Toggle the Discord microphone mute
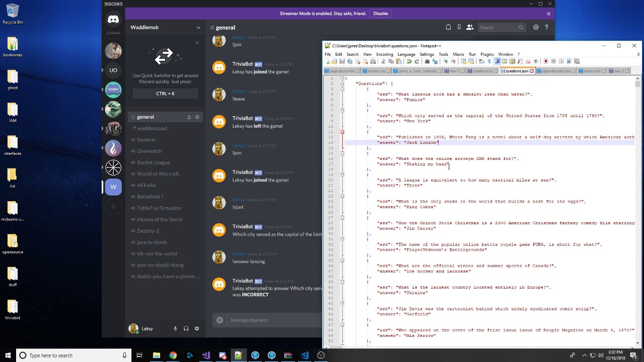Viewport: 644px width, 362px height. pyautogui.click(x=175, y=328)
